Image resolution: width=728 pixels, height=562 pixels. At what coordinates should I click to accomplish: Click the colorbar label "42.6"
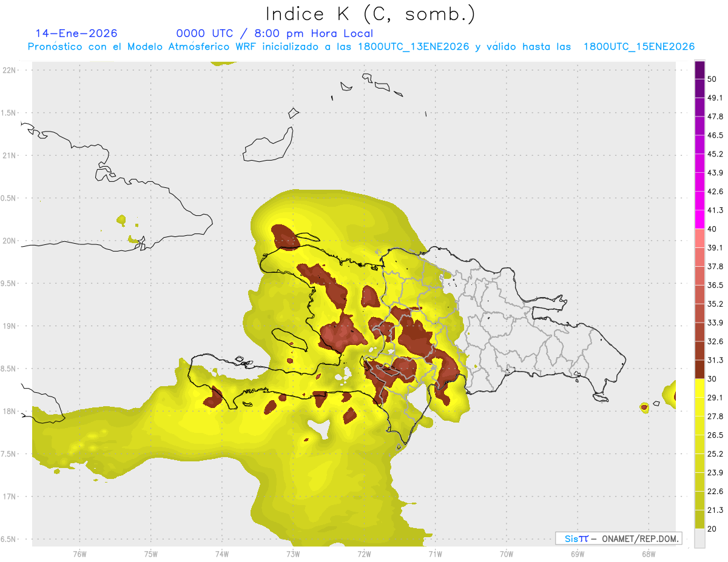[715, 192]
